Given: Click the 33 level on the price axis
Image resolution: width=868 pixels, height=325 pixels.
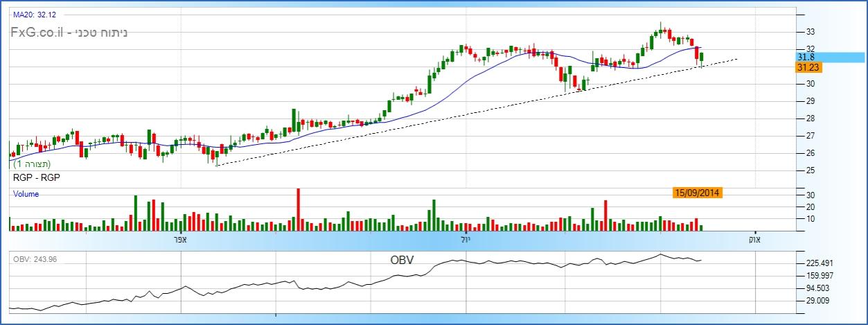Looking at the screenshot, I should [809, 32].
